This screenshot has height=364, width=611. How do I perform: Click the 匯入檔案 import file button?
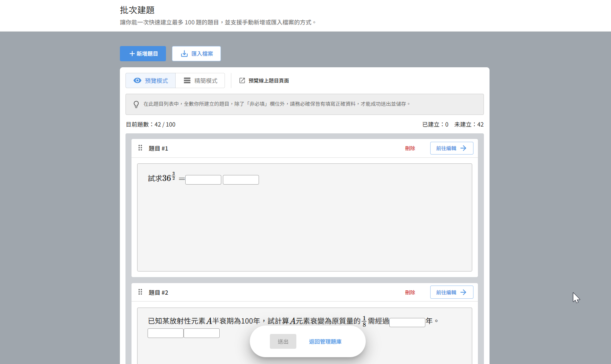(x=196, y=54)
